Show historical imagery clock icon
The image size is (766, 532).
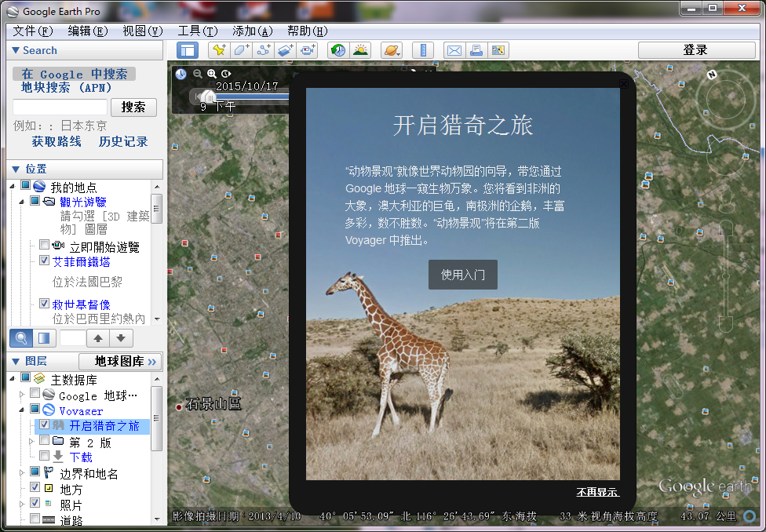338,50
